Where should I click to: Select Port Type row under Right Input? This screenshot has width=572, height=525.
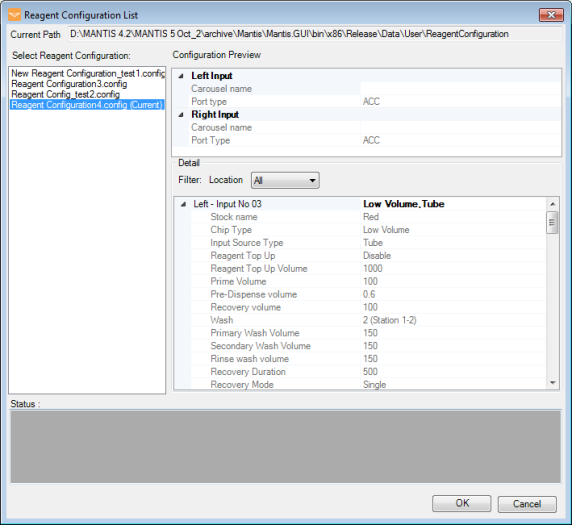point(376,140)
